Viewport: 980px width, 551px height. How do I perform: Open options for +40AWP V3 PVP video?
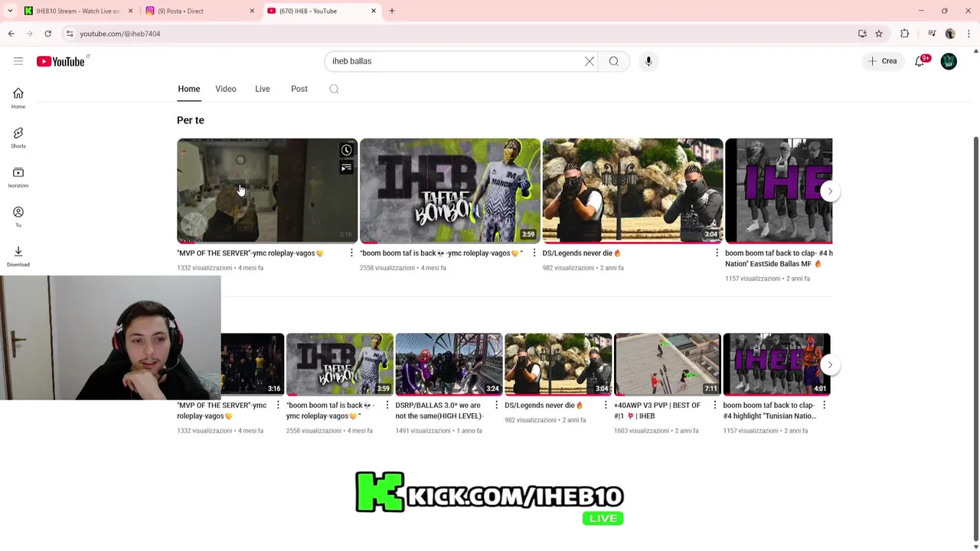point(715,406)
